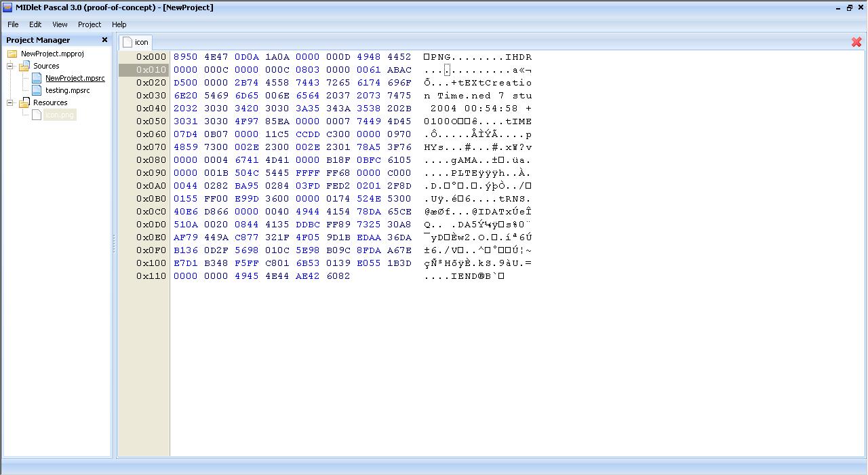Close the Project Manager panel
Screen dimensions: 868x475
tap(104, 40)
